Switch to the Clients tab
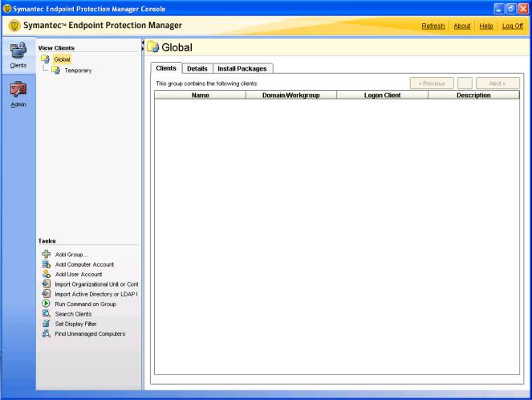532x400 pixels. pos(166,68)
